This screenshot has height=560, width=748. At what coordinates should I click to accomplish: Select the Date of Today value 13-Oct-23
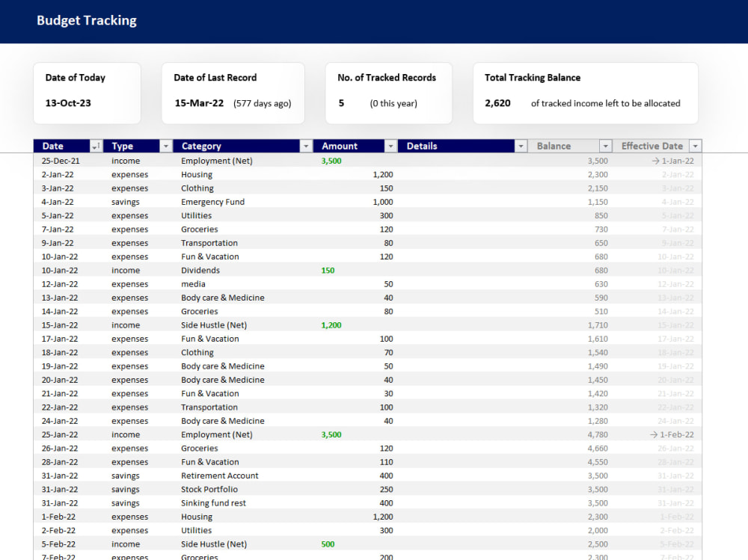(67, 102)
